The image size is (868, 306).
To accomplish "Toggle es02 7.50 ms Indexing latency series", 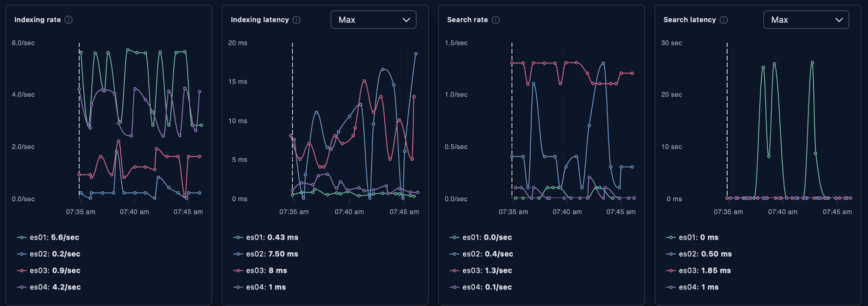I will pos(266,254).
